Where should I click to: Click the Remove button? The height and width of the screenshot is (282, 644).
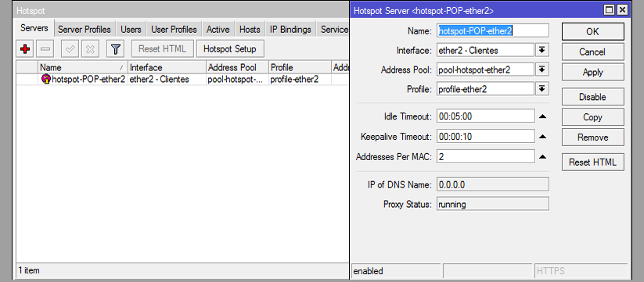point(592,137)
